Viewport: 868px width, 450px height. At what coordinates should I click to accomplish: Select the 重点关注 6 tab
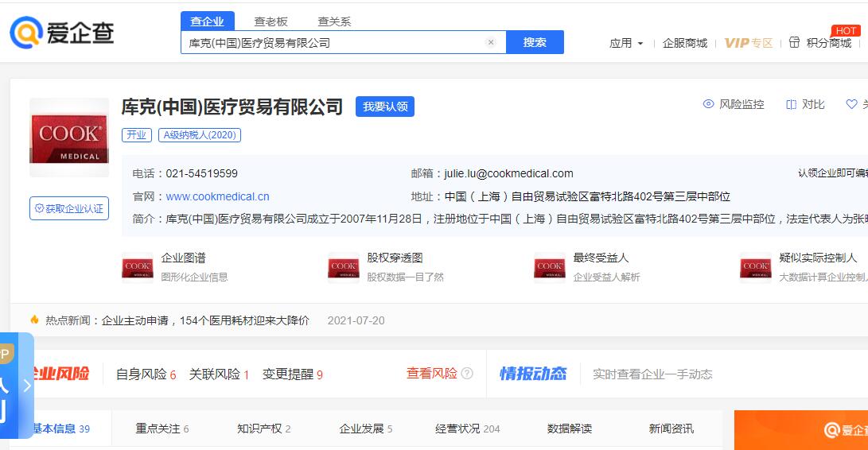[162, 429]
